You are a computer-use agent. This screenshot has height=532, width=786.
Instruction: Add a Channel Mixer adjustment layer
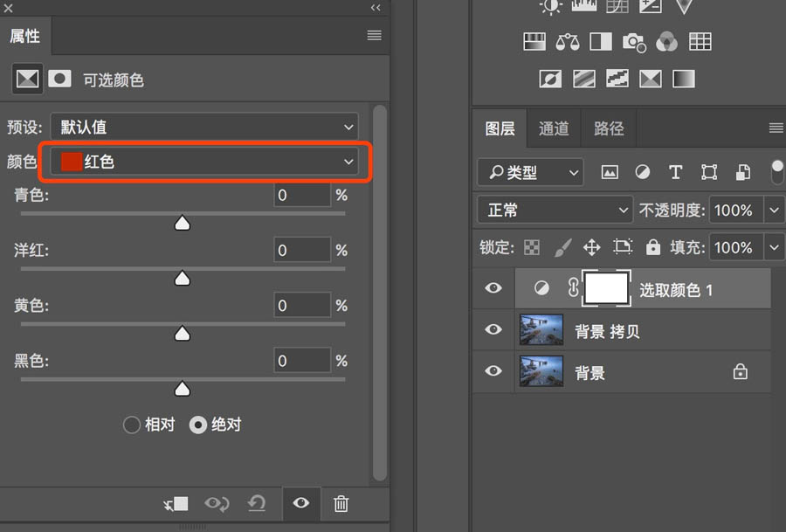pyautogui.click(x=666, y=42)
